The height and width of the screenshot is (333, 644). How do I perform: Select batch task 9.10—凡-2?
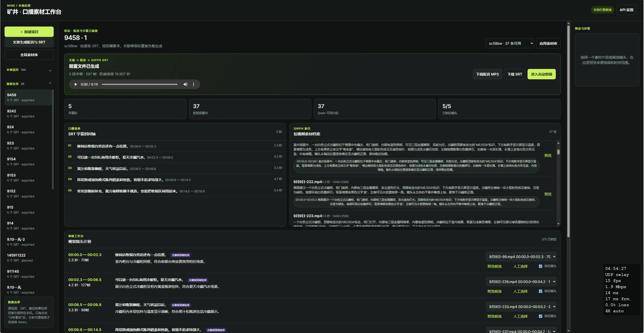tap(28, 242)
